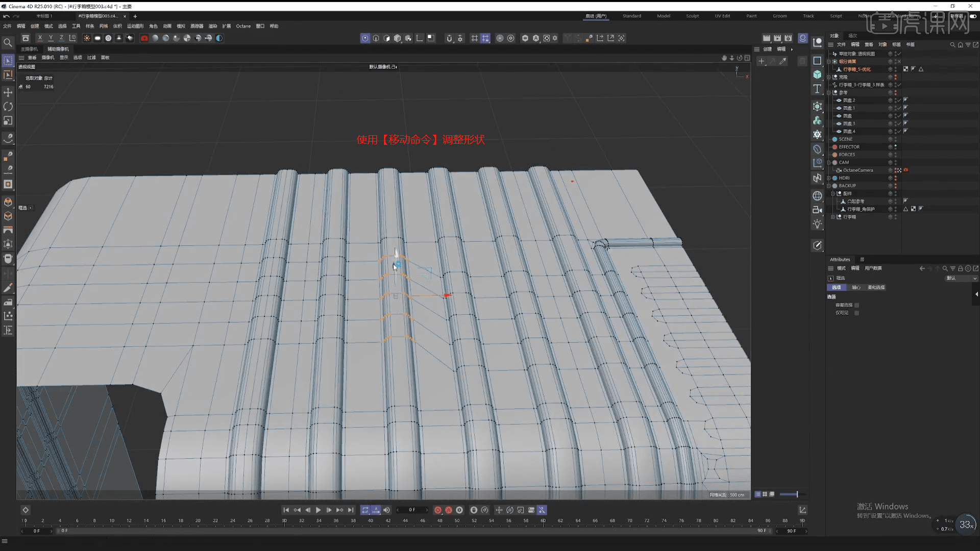Click the home icon in Object Manager
980x551 pixels.
pos(960,45)
